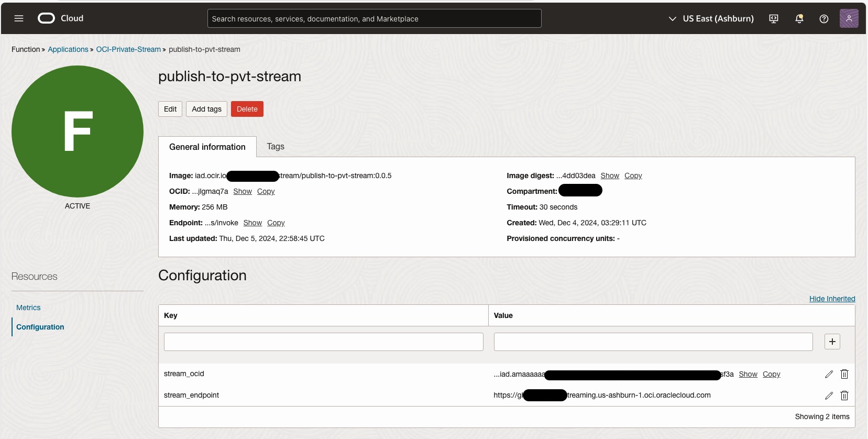
Task: Open Metrics in the Resources list
Action: 28,308
